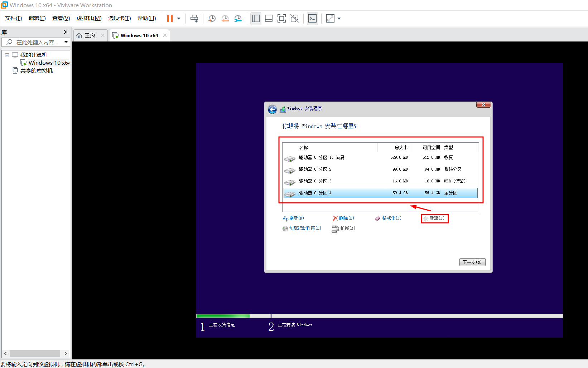This screenshot has width=588, height=368.
Task: Open the 选项卡(T) menu
Action: [x=119, y=18]
